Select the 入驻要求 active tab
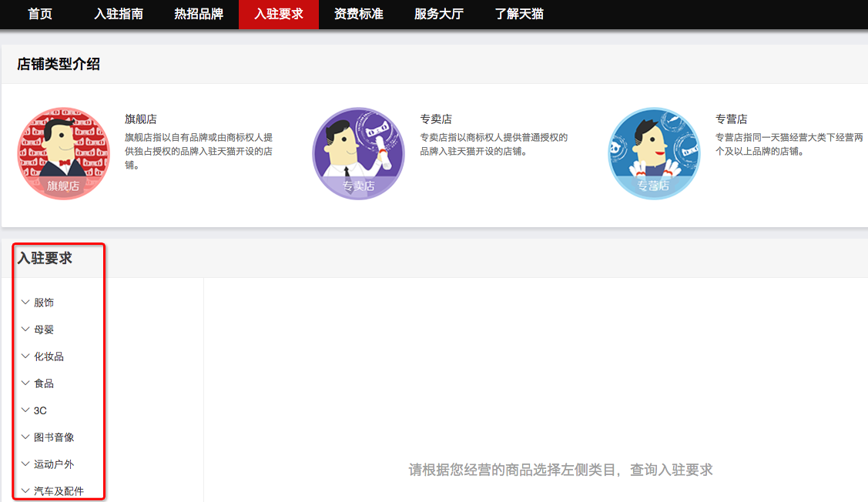 (279, 14)
